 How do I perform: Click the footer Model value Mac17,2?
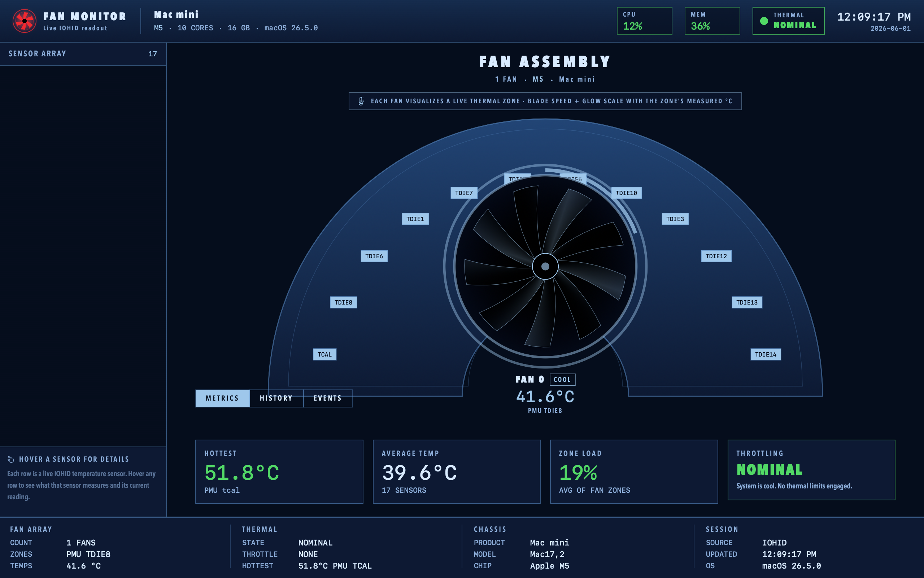pyautogui.click(x=547, y=554)
